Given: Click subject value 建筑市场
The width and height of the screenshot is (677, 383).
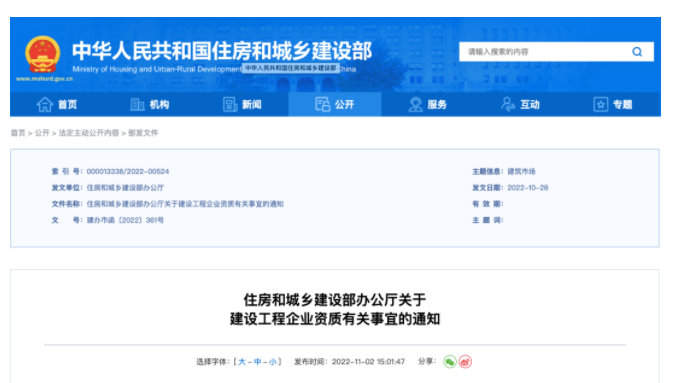Looking at the screenshot, I should [x=521, y=171].
